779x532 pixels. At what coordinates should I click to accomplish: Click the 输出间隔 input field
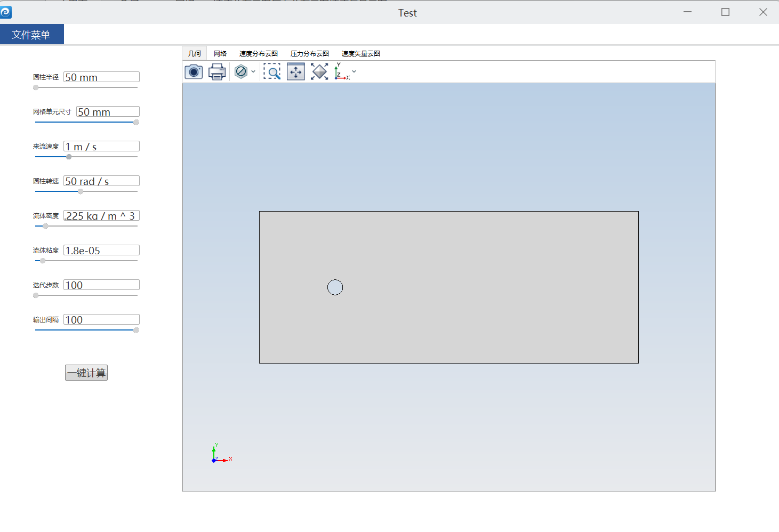click(101, 319)
